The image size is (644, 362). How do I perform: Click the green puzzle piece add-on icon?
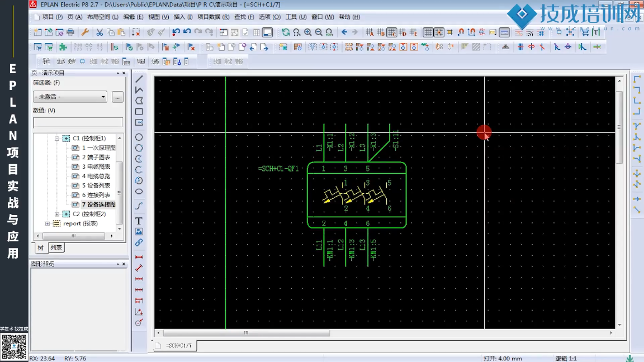[63, 47]
